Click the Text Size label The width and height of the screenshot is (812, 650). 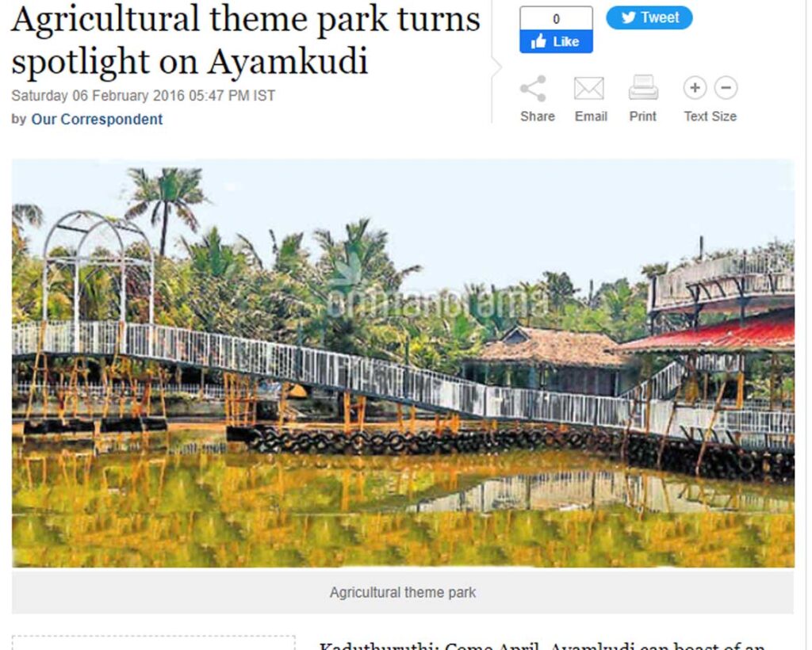[710, 117]
